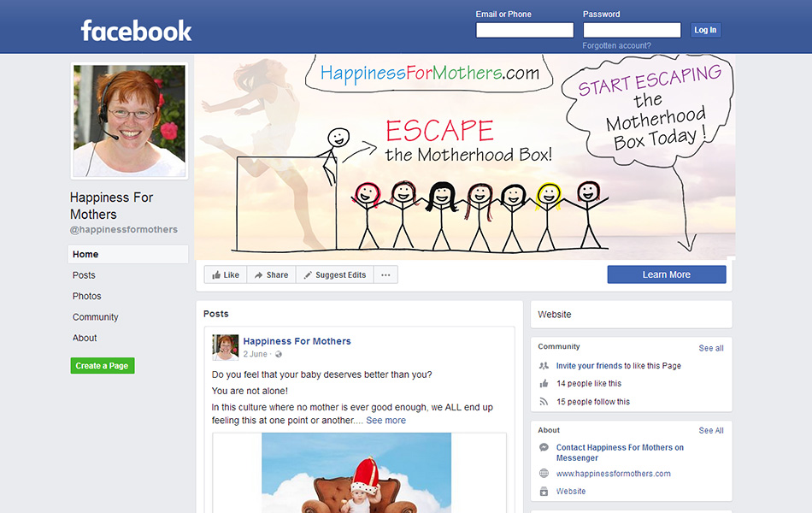Viewport: 812px width, 513px height.
Task: Open the page profile picture
Action: (129, 121)
